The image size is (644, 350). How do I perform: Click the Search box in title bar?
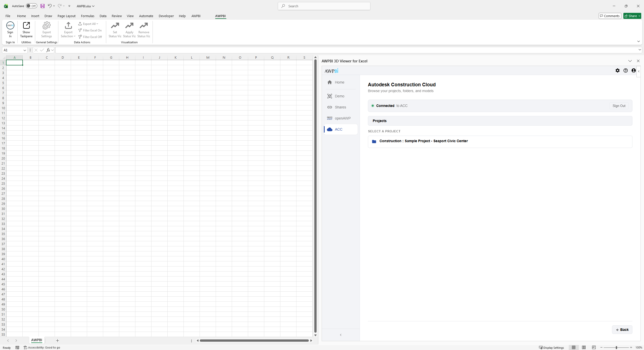[x=324, y=6]
